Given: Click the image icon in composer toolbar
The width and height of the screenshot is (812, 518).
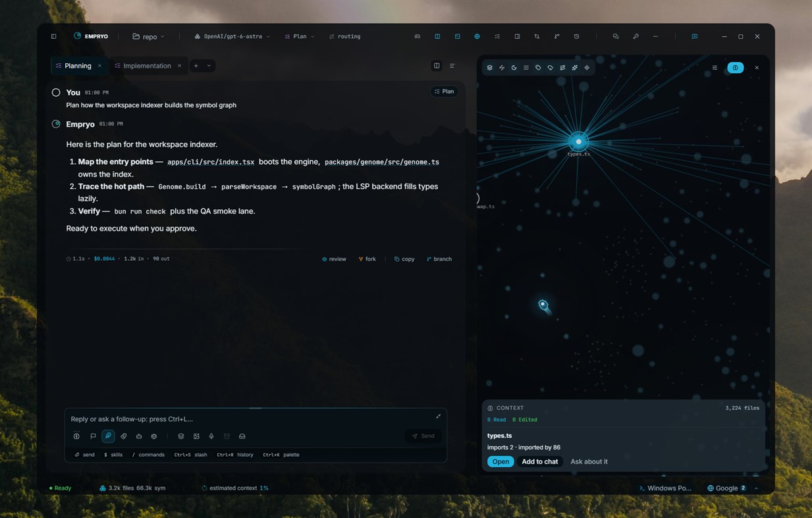Looking at the screenshot, I should 196,436.
